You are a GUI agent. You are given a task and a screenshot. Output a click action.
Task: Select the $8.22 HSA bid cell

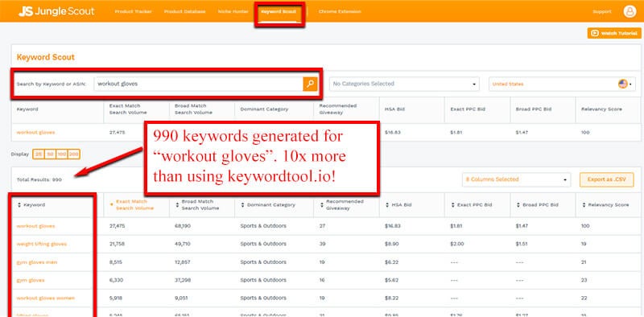(x=391, y=298)
